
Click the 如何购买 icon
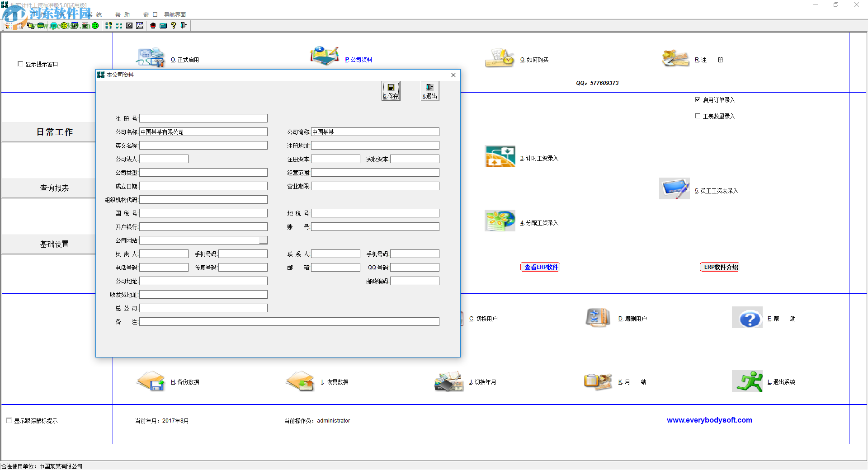pos(500,58)
